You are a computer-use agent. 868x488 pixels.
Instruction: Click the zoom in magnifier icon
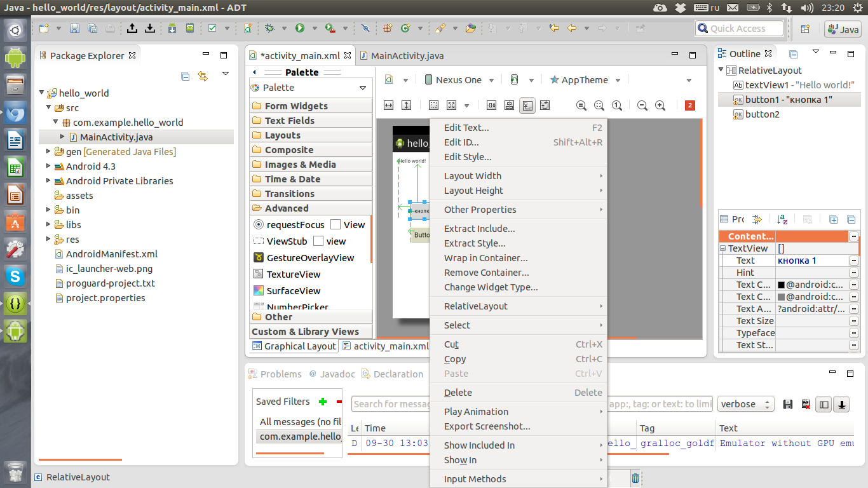point(660,105)
